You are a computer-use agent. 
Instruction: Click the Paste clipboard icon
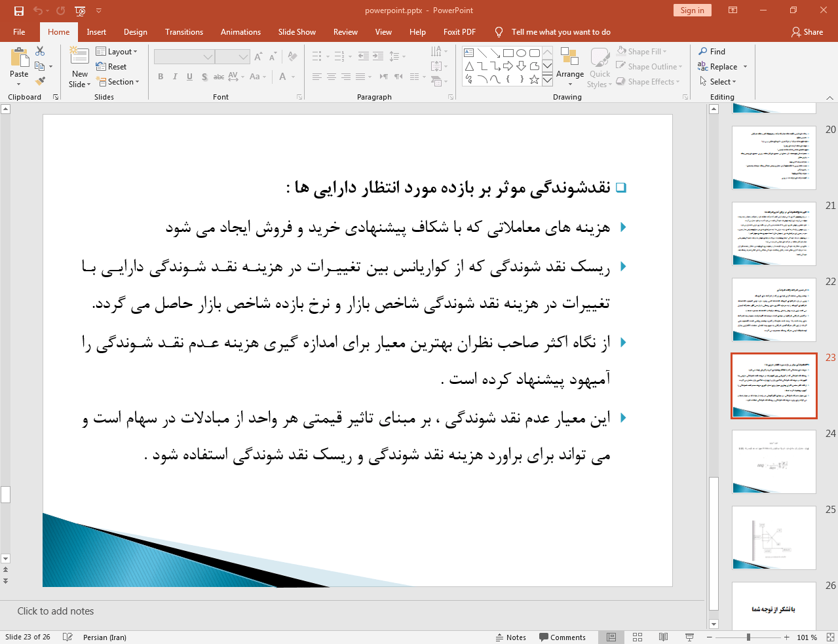(x=19, y=59)
